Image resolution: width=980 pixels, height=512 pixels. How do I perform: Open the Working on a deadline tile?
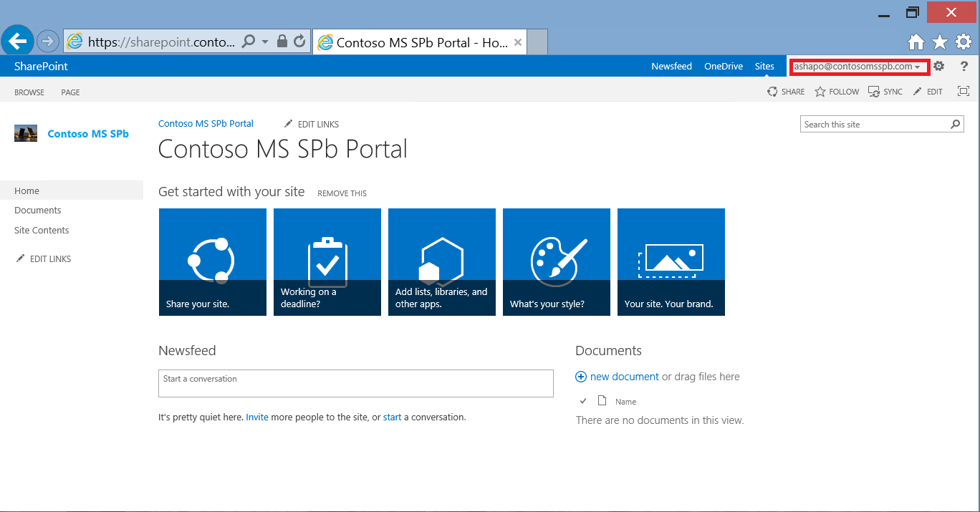coord(327,262)
